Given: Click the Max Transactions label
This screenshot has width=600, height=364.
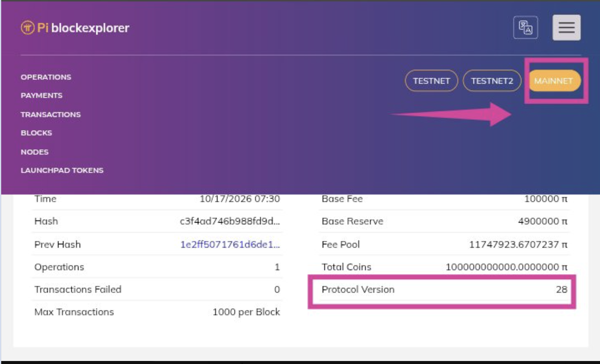Looking at the screenshot, I should pyautogui.click(x=74, y=312).
